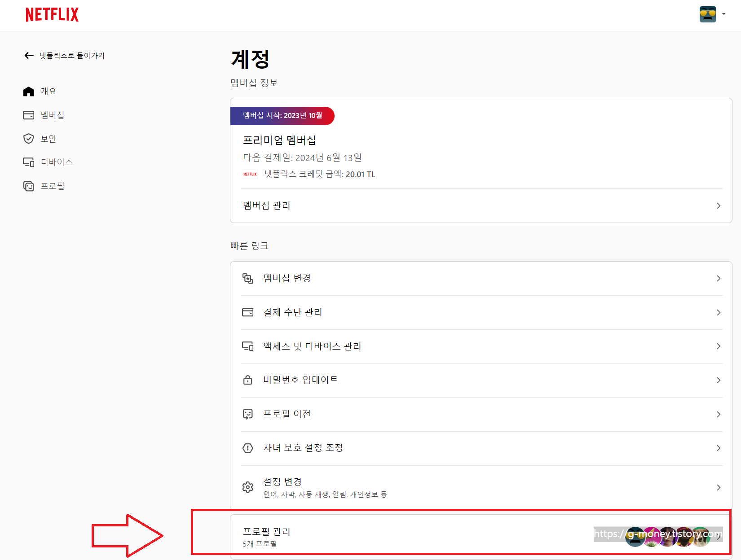This screenshot has width=741, height=560.
Task: Open 결제 수단 관리
Action: point(481,312)
